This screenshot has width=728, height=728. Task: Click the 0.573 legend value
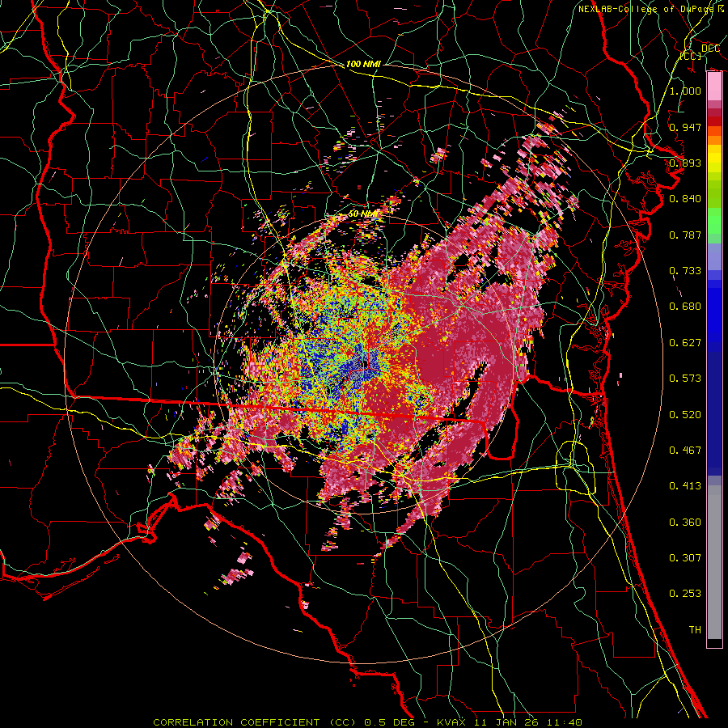685,379
